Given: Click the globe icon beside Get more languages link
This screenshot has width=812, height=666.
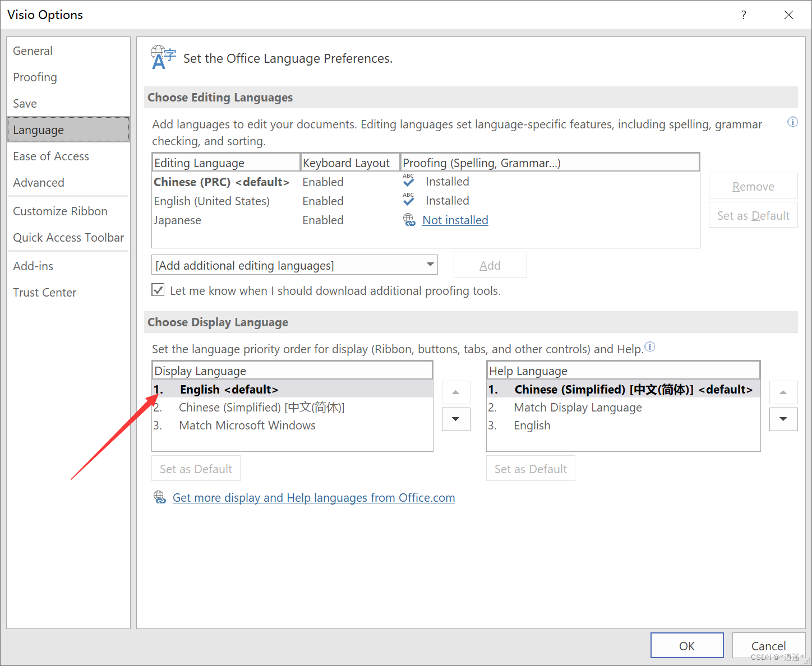Looking at the screenshot, I should [x=160, y=497].
